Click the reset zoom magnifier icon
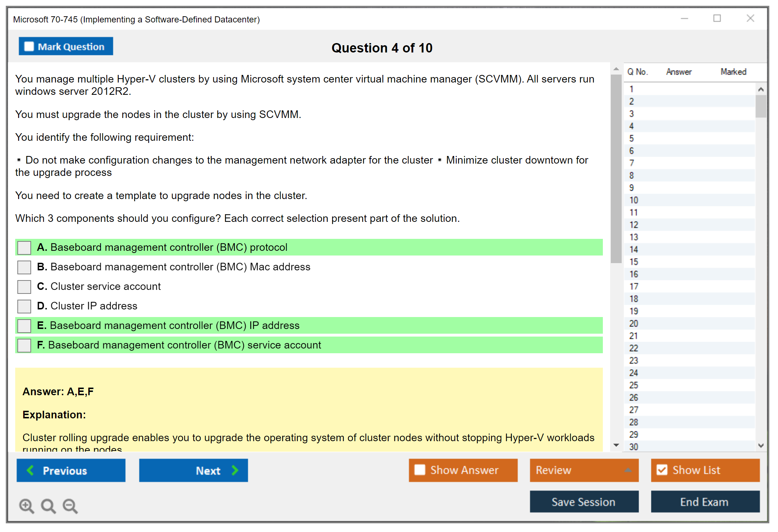 pyautogui.click(x=48, y=506)
